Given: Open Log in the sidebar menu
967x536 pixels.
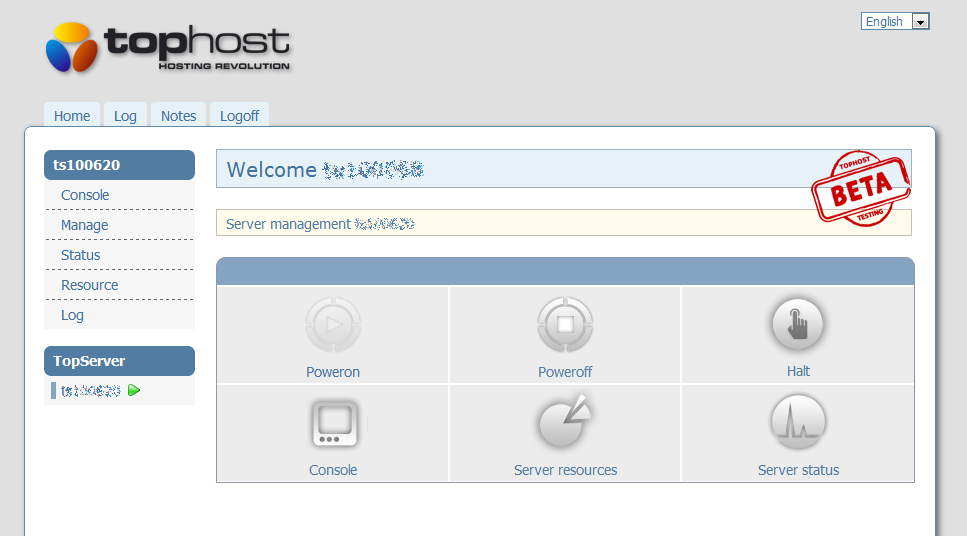Looking at the screenshot, I should click(72, 315).
